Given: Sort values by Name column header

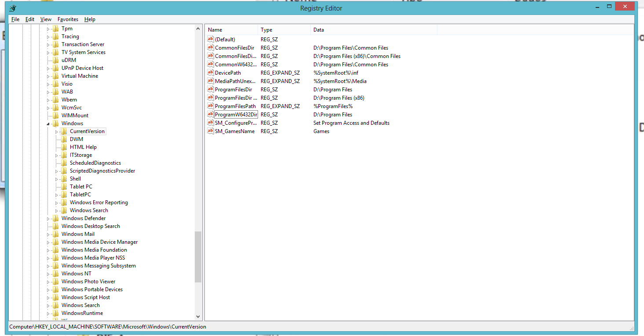Looking at the screenshot, I should [232, 30].
